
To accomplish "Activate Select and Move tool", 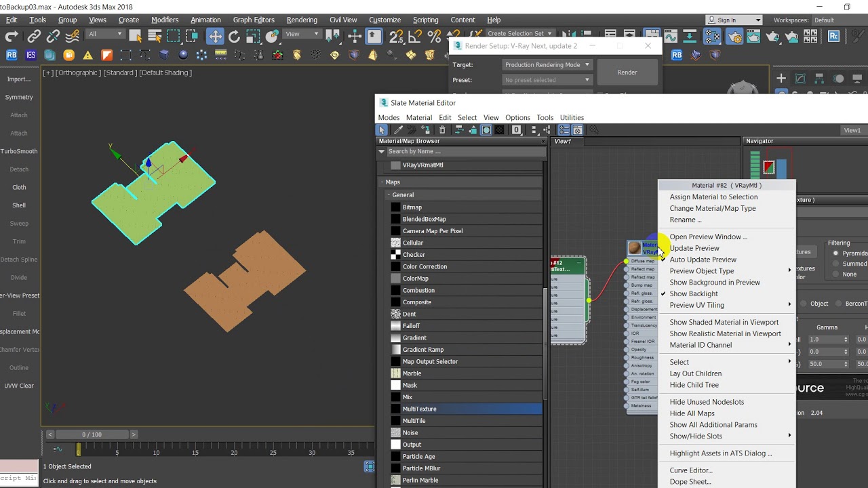I will pyautogui.click(x=215, y=37).
